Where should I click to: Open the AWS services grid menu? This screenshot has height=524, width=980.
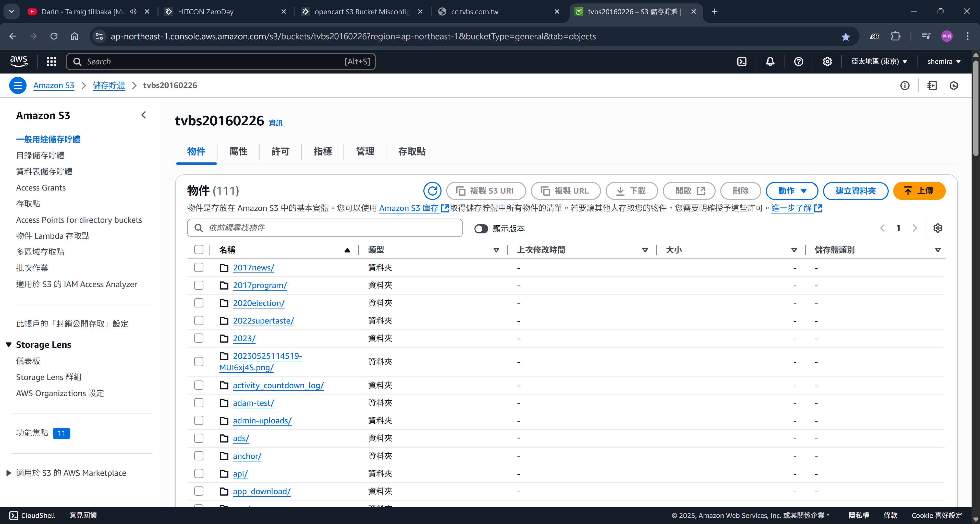click(51, 62)
